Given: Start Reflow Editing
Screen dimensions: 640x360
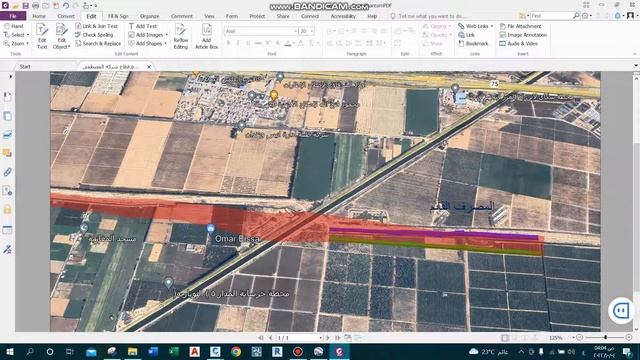Looking at the screenshot, I should pos(181,36).
